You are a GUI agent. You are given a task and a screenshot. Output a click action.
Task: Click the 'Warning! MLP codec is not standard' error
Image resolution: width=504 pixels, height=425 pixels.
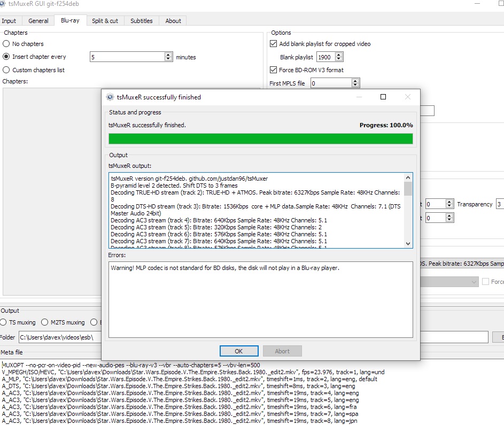[225, 268]
